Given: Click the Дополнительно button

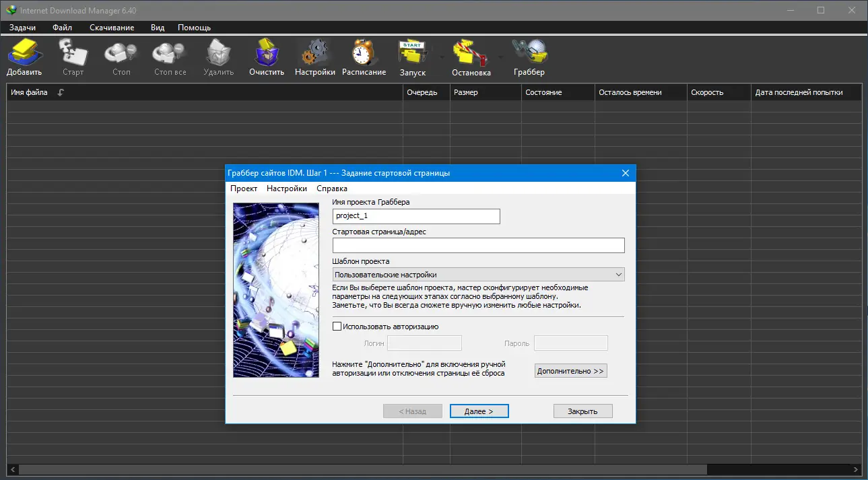Looking at the screenshot, I should [x=570, y=370].
